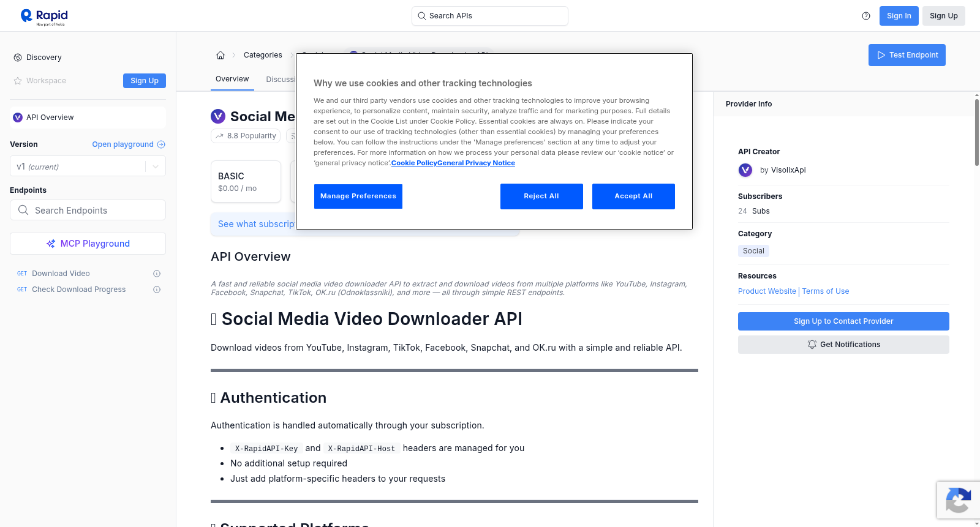
Task: Open the help question mark icon
Action: [x=866, y=16]
